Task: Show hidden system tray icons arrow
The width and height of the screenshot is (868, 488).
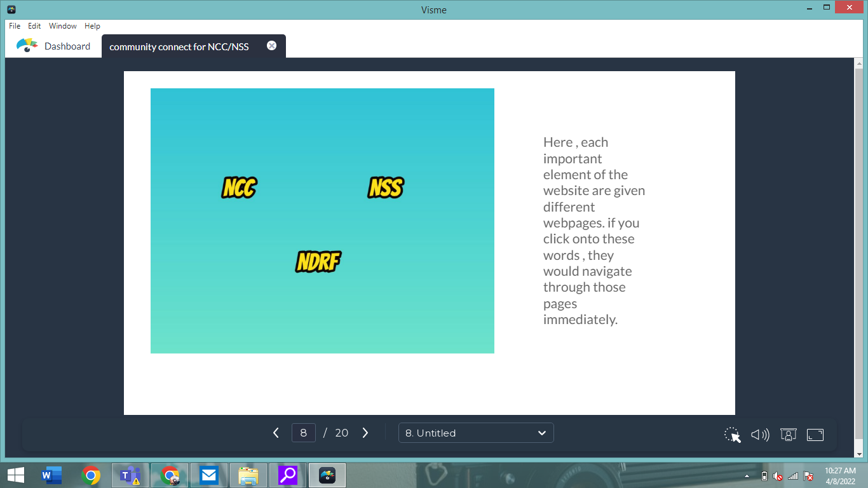Action: pos(747,476)
